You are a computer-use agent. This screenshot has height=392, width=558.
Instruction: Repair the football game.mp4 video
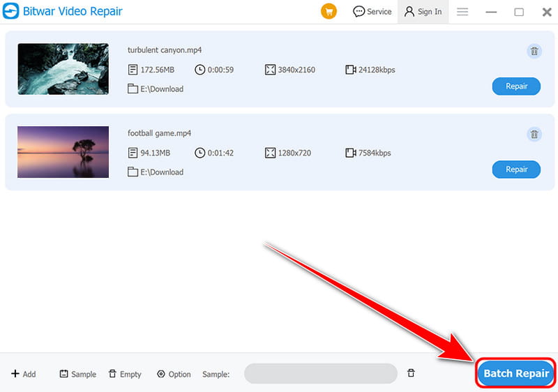pyautogui.click(x=516, y=169)
